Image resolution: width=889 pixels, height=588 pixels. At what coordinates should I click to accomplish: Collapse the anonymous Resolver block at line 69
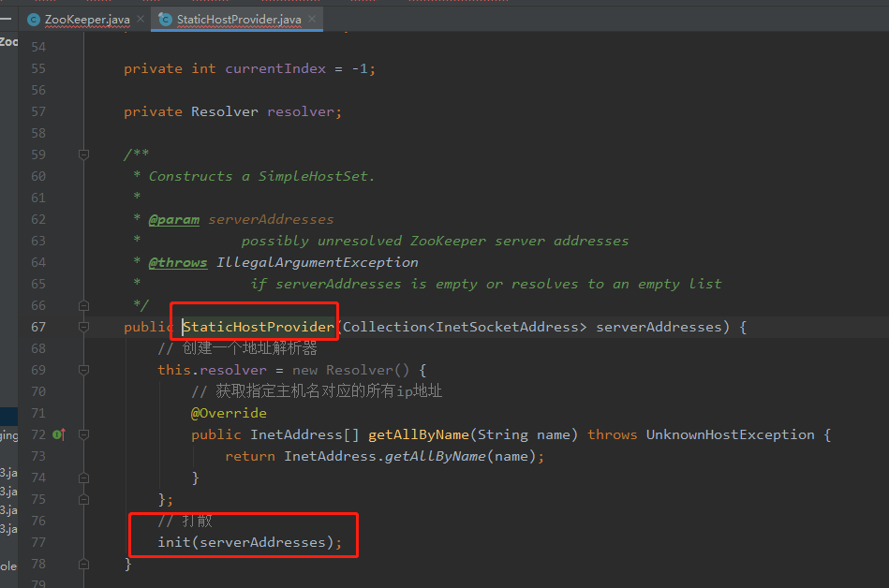[84, 370]
